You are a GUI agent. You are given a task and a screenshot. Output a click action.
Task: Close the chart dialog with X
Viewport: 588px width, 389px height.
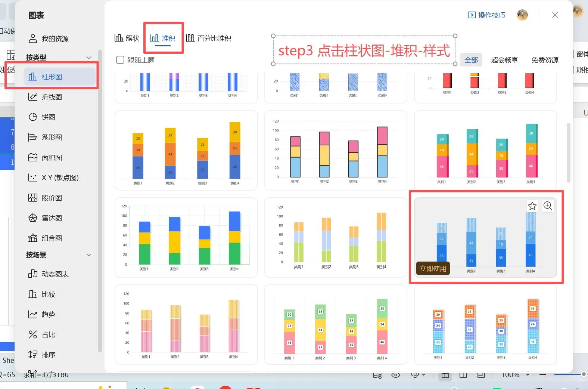(x=555, y=15)
